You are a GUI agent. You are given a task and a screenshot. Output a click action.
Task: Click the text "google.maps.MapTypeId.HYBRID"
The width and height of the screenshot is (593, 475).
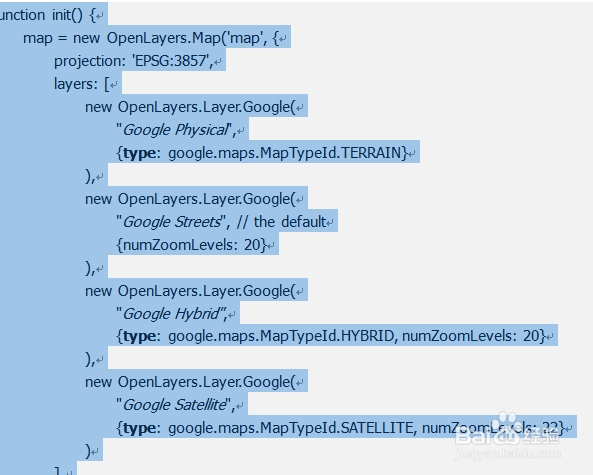coord(281,336)
